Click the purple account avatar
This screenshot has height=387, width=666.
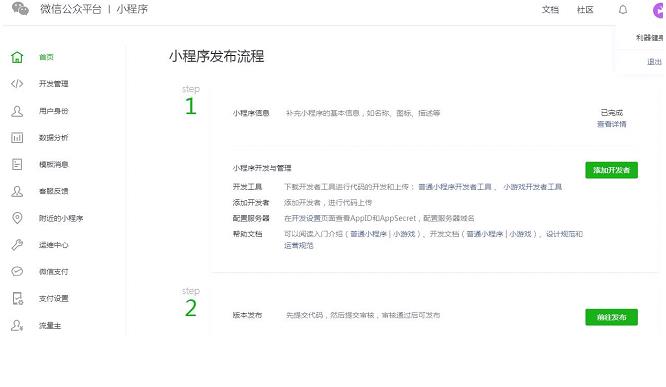pyautogui.click(x=659, y=10)
